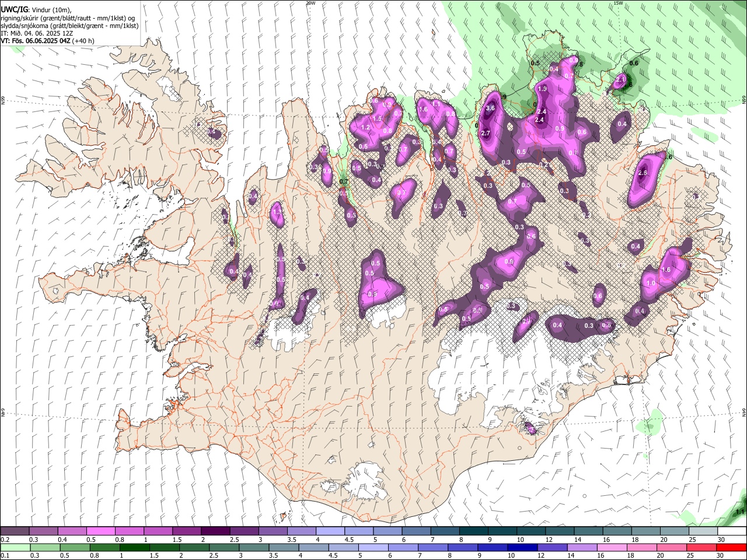
Task: Select the 12 swatch in the upper legend row
Action: point(559,531)
